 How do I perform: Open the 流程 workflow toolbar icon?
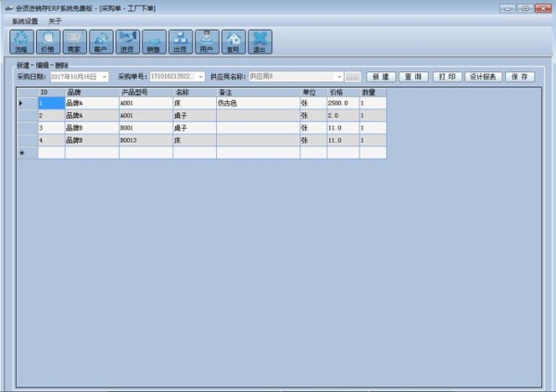21,42
